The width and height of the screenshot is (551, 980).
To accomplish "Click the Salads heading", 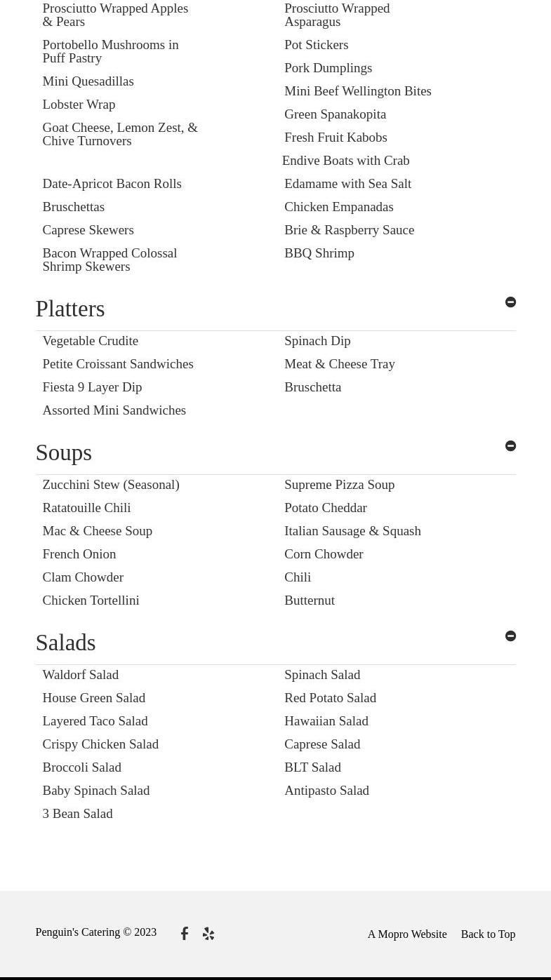I will (65, 643).
